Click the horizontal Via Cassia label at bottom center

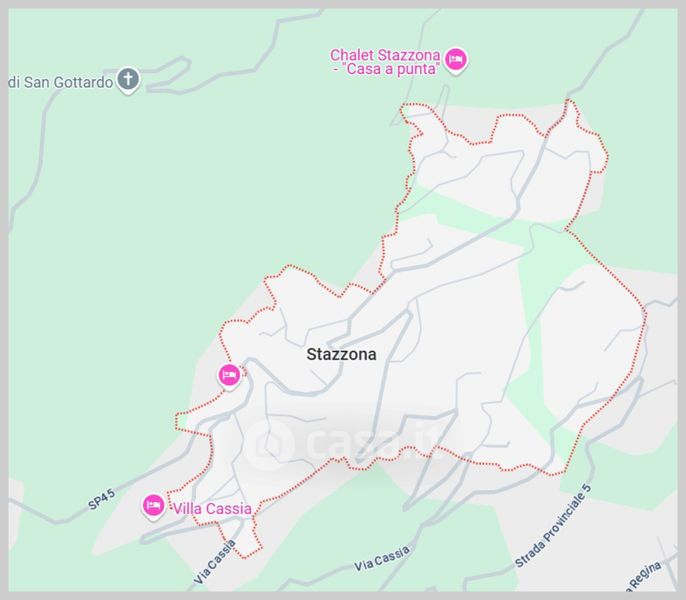(x=382, y=558)
